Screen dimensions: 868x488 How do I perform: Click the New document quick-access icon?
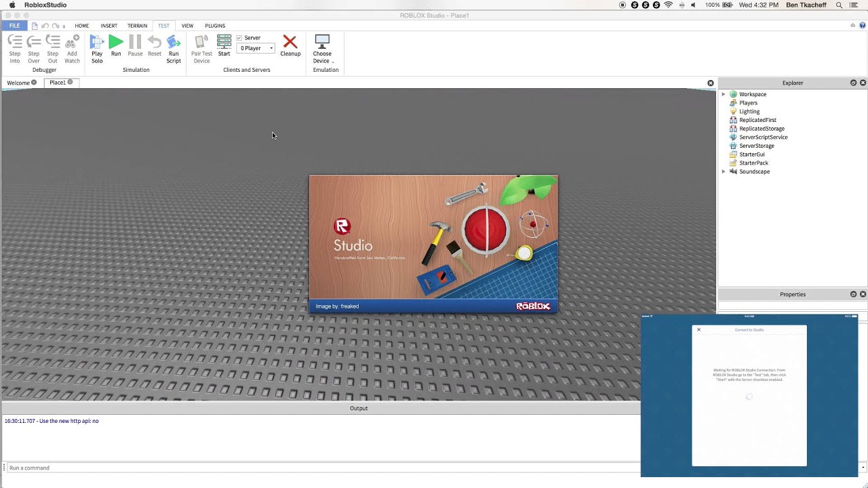pos(35,26)
